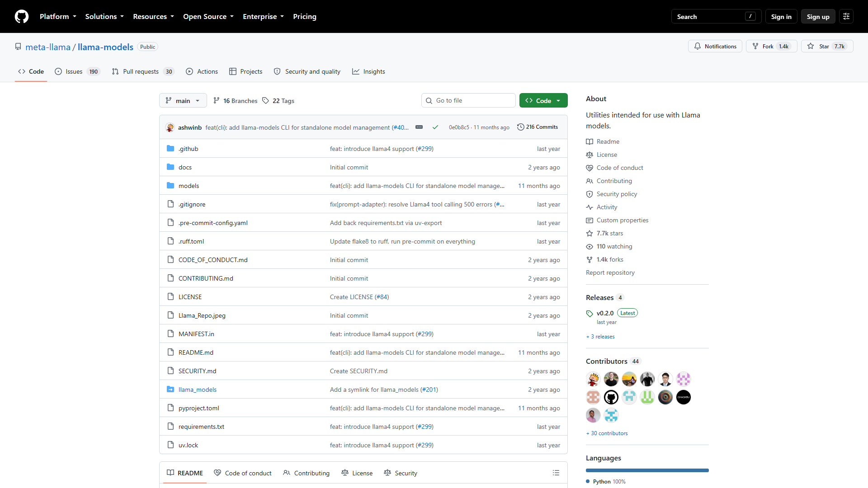The width and height of the screenshot is (868, 488).
Task: Click the 110 watching eye icon
Action: click(590, 247)
